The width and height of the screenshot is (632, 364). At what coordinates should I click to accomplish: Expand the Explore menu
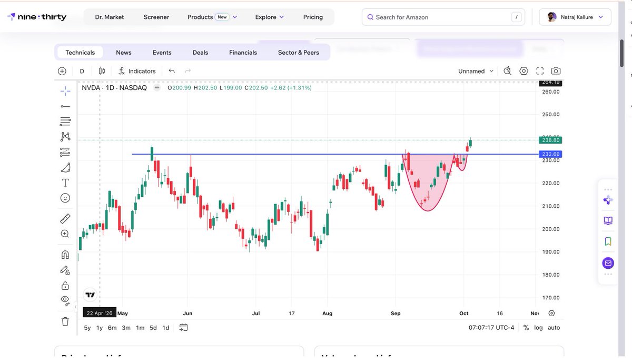coord(270,17)
